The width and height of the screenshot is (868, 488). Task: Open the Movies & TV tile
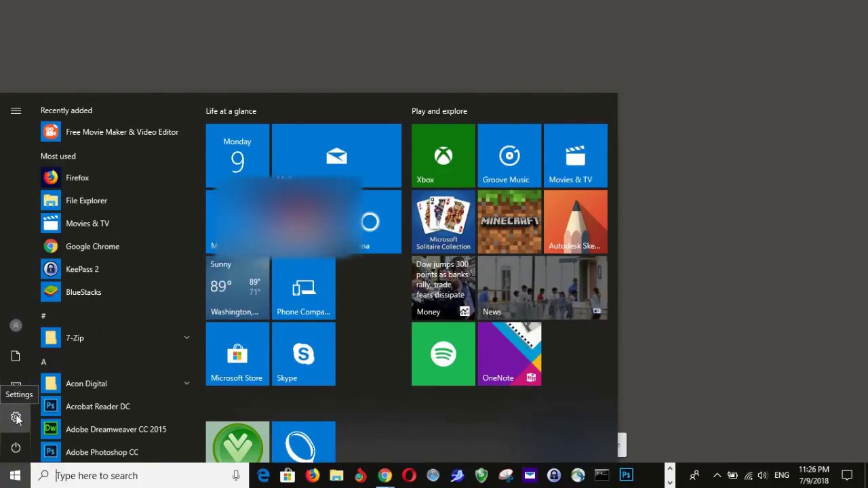[x=576, y=155]
